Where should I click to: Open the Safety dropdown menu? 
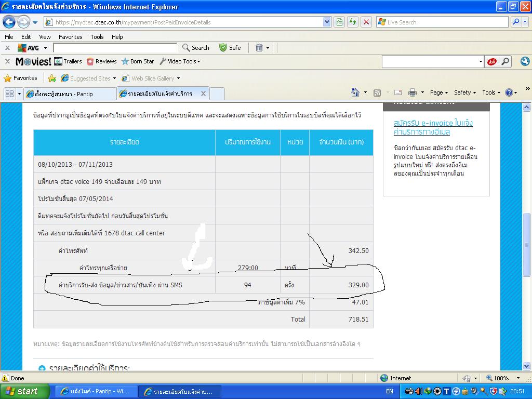[465, 92]
